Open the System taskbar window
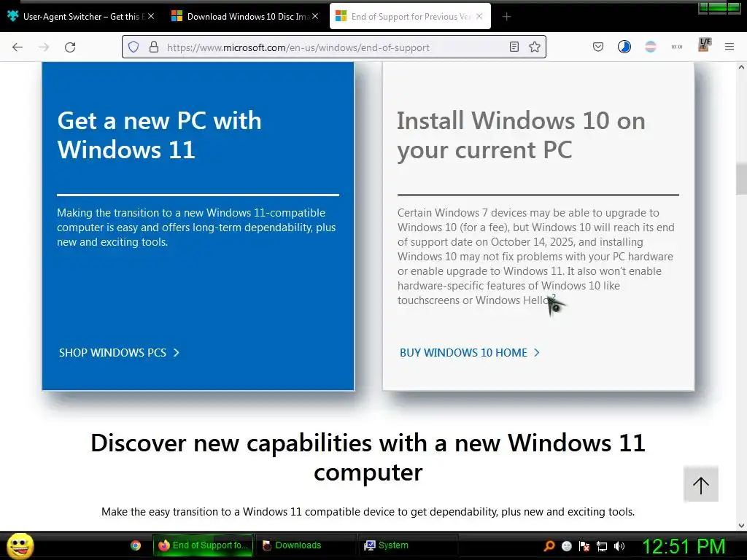The image size is (747, 560). tap(407, 545)
